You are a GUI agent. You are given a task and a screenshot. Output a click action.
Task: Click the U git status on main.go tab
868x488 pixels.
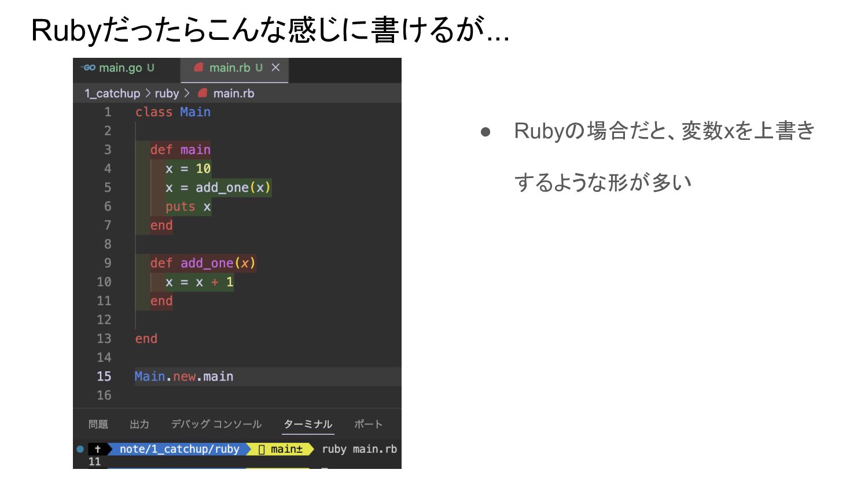coord(150,68)
